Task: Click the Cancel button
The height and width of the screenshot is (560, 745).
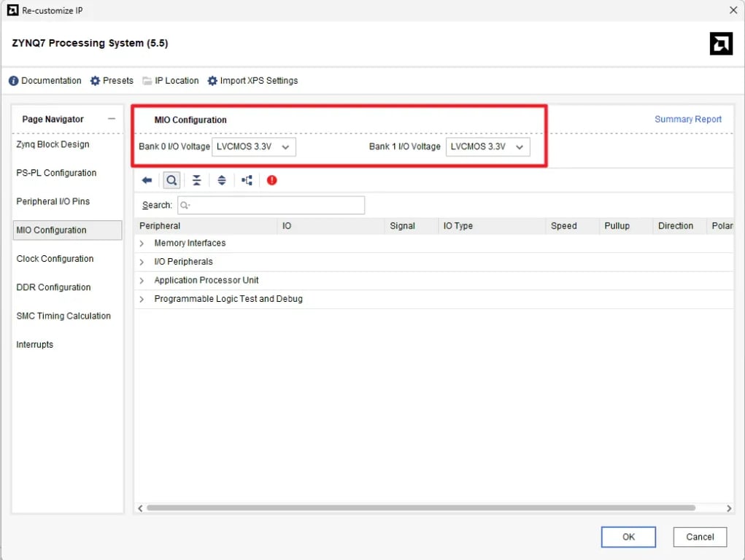Action: tap(699, 537)
